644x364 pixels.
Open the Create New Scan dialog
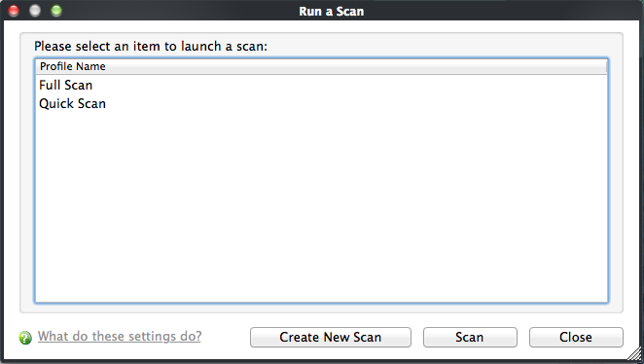pyautogui.click(x=331, y=338)
